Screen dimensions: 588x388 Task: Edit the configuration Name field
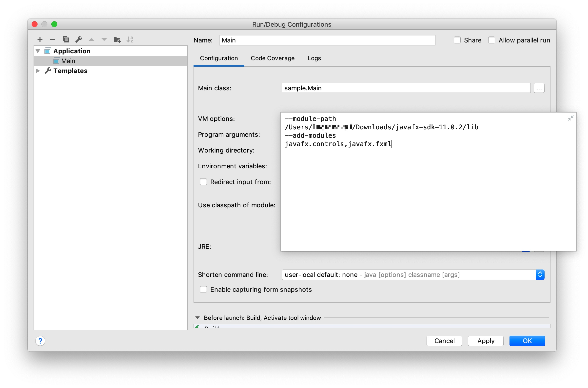[327, 40]
